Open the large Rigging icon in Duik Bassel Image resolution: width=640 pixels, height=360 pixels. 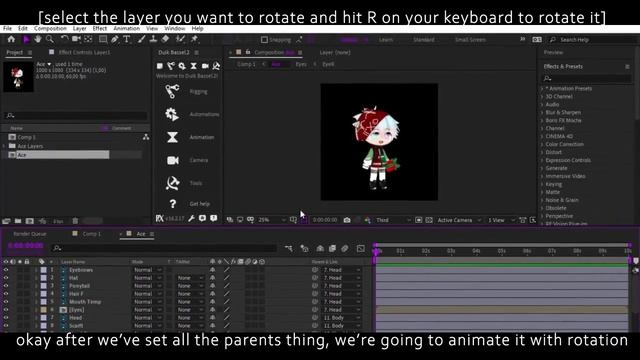(172, 91)
